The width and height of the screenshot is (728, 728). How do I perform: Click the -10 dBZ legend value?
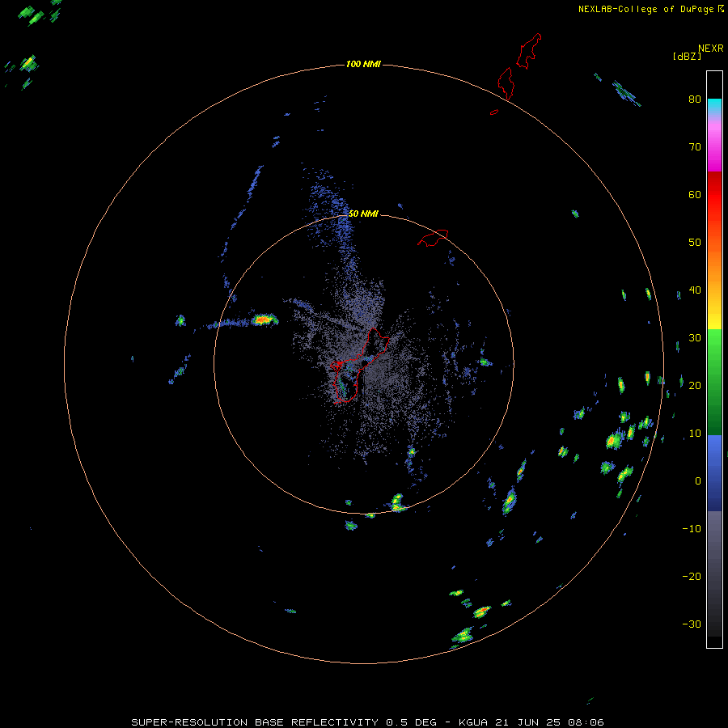(x=692, y=529)
